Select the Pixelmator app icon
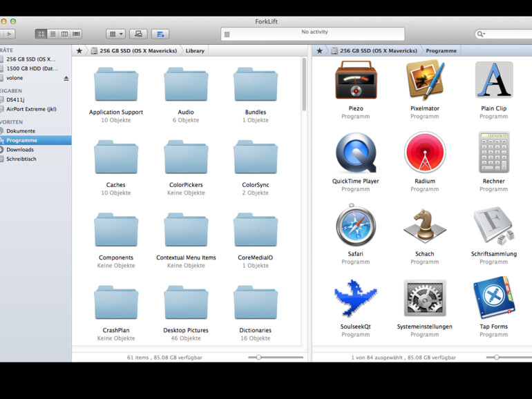The width and height of the screenshot is (532, 399). click(424, 81)
